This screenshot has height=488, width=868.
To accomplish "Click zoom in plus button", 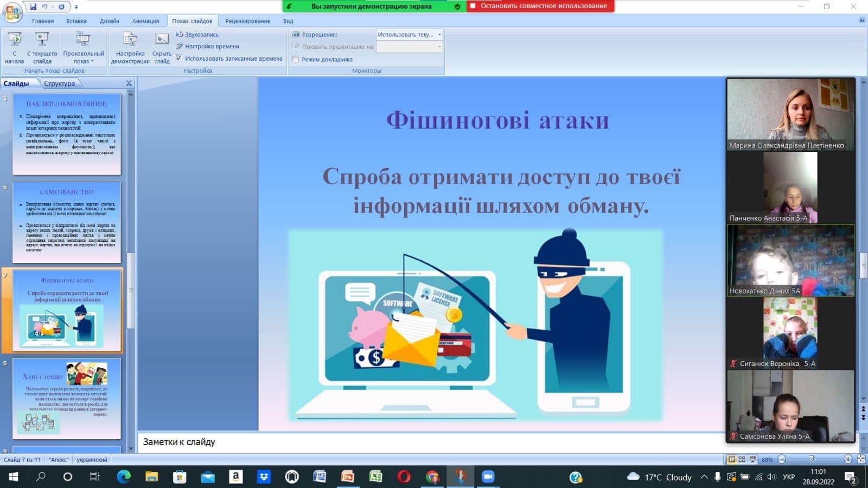I will [848, 459].
